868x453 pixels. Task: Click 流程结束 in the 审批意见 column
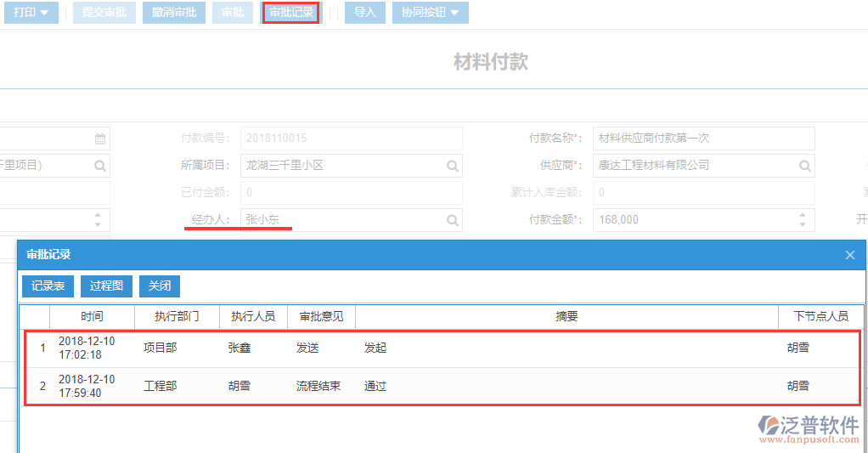click(318, 386)
